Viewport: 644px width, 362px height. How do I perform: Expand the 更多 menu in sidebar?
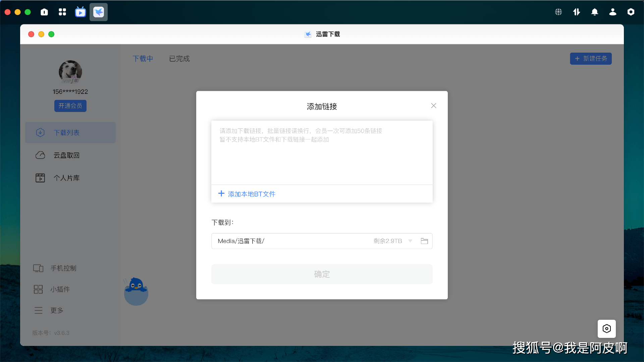click(x=57, y=310)
